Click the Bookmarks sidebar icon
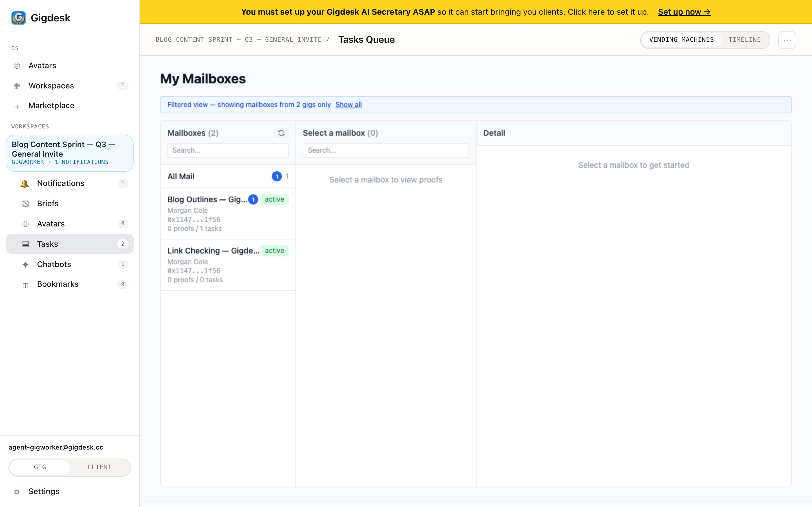This screenshot has height=507, width=812. 25,285
